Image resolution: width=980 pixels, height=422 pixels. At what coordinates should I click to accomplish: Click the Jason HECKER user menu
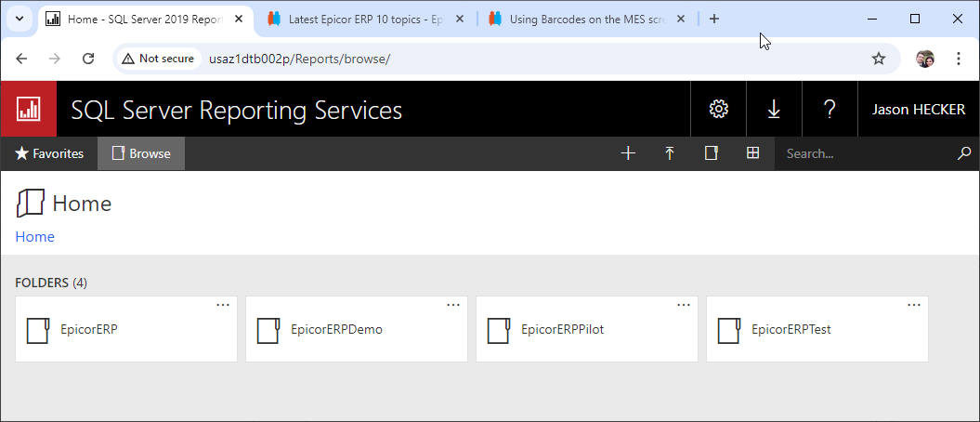pyautogui.click(x=917, y=109)
